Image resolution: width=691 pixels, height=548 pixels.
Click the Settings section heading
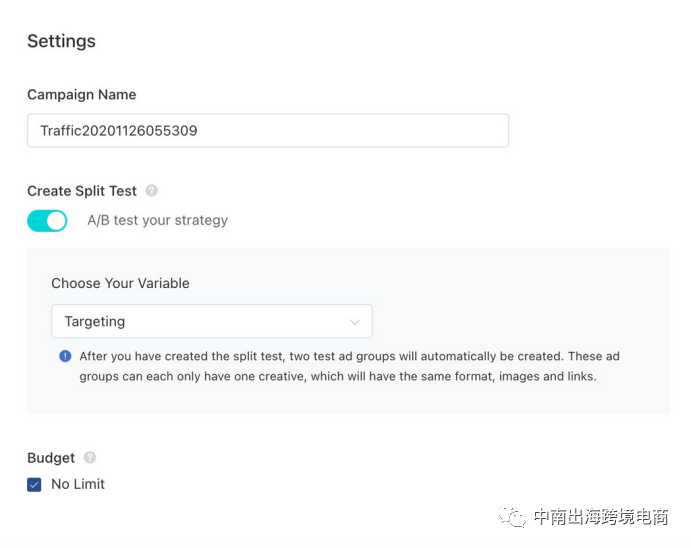coord(61,41)
